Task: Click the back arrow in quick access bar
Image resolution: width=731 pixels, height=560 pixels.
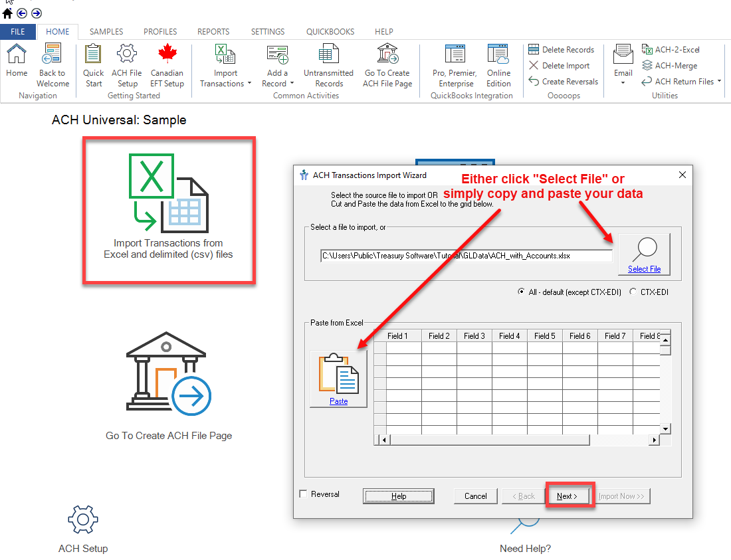Action: (22, 13)
